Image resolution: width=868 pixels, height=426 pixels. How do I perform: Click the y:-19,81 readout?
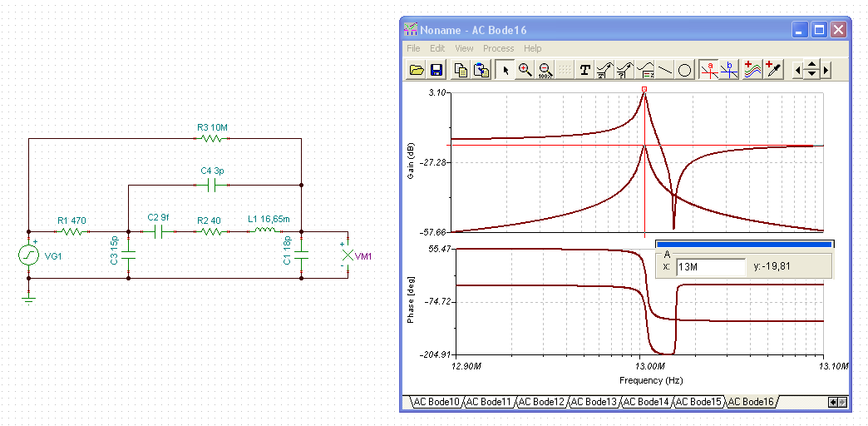tap(772, 266)
